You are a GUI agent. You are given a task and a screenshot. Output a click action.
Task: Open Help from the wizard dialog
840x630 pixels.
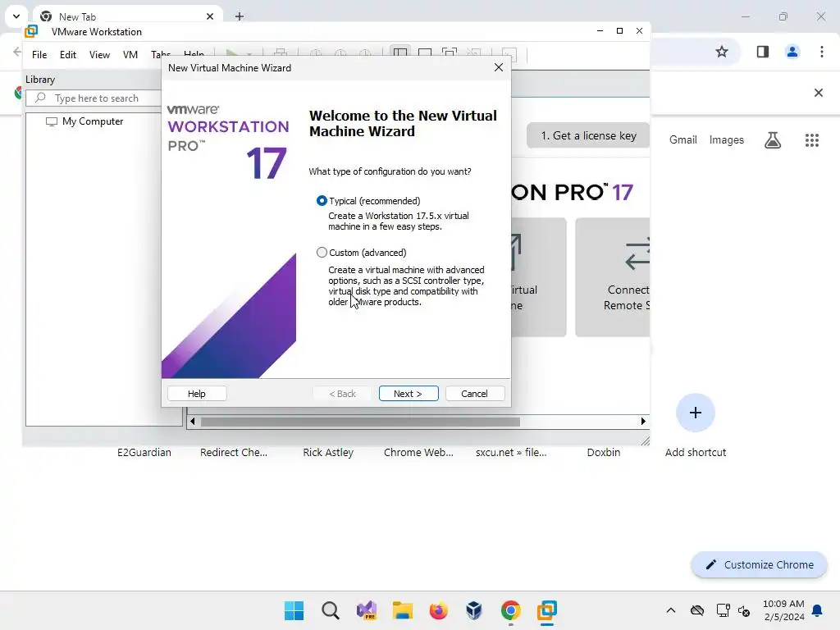click(197, 394)
